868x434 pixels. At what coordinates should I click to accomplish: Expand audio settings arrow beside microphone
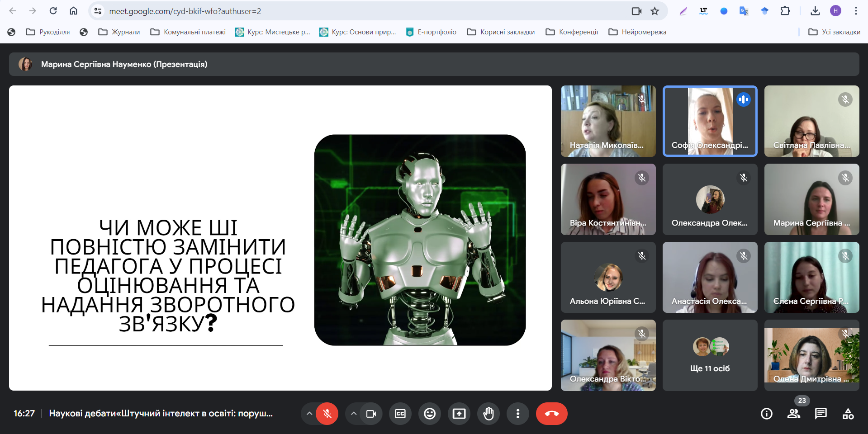[309, 414]
